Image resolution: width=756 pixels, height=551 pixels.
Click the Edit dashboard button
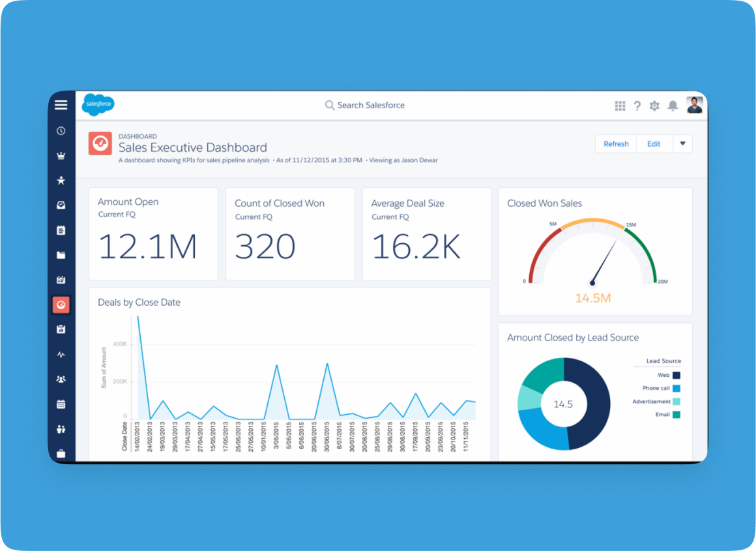coord(654,144)
